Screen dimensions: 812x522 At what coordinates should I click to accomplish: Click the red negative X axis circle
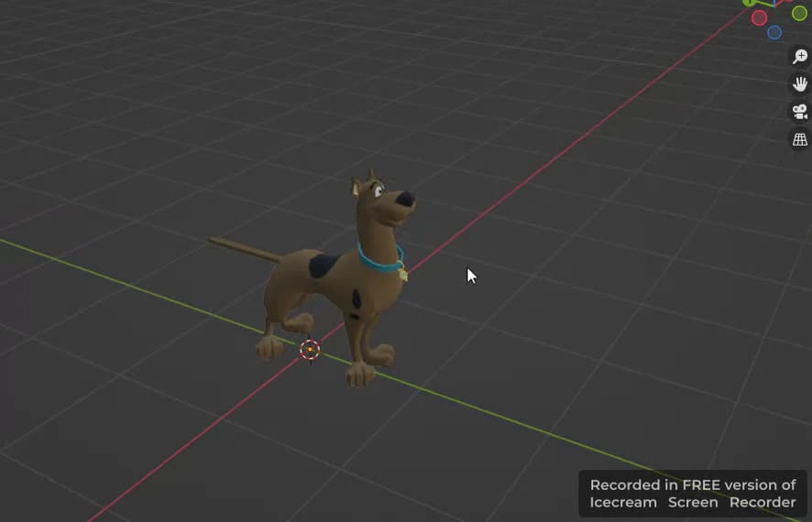[x=759, y=18]
